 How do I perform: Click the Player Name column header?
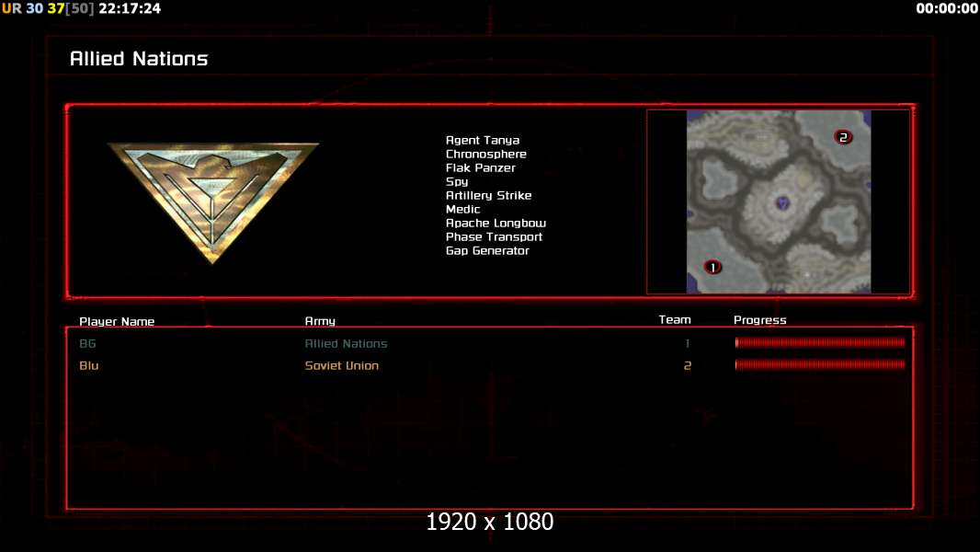pos(117,321)
